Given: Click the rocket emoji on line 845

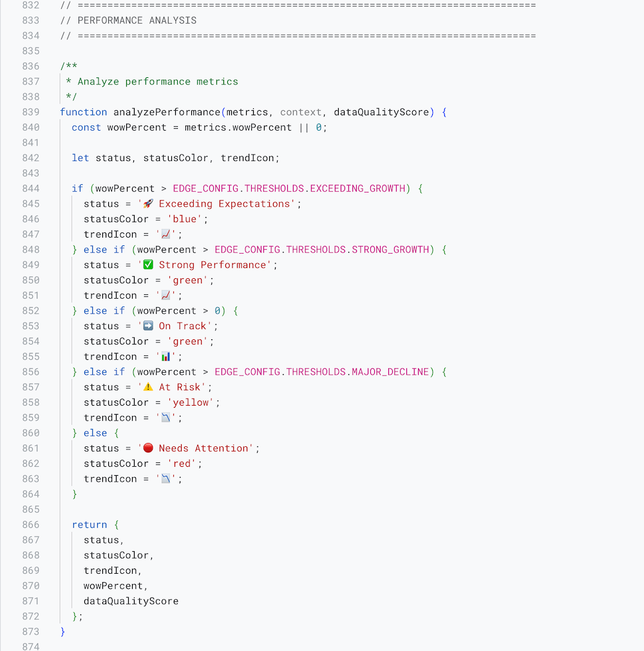Looking at the screenshot, I should [148, 203].
